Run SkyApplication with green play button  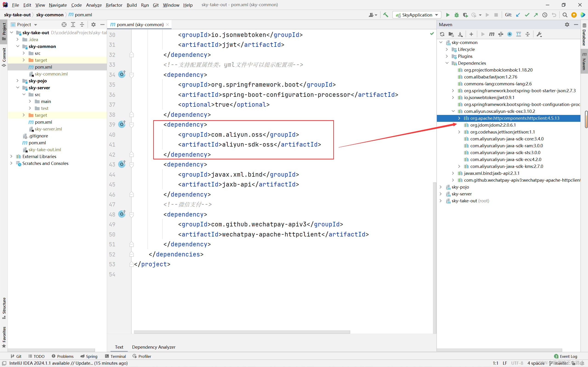tap(448, 15)
